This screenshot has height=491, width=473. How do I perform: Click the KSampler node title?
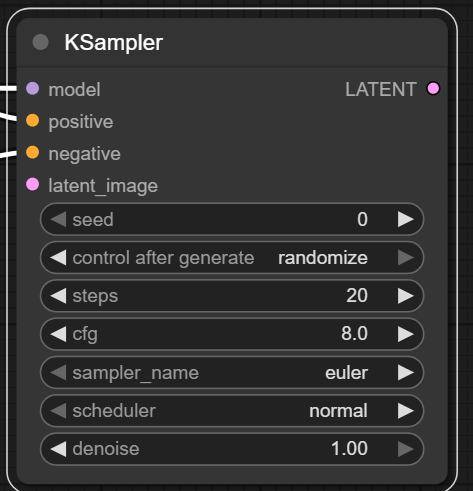tap(113, 43)
